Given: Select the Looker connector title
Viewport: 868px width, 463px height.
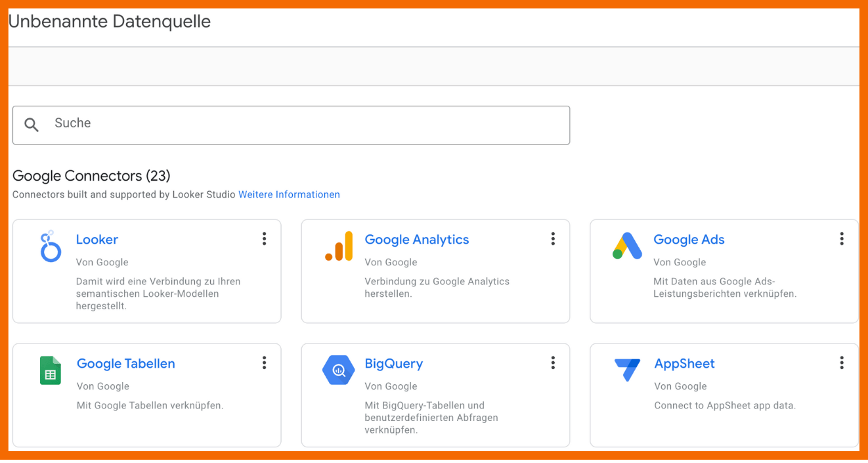Looking at the screenshot, I should point(97,240).
